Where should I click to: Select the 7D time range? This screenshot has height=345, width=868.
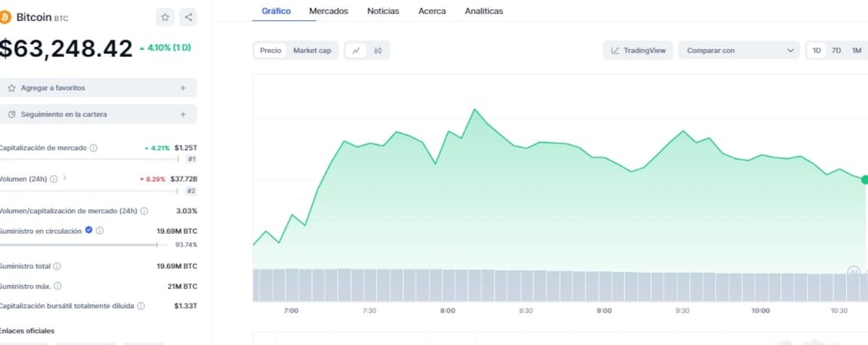(836, 51)
